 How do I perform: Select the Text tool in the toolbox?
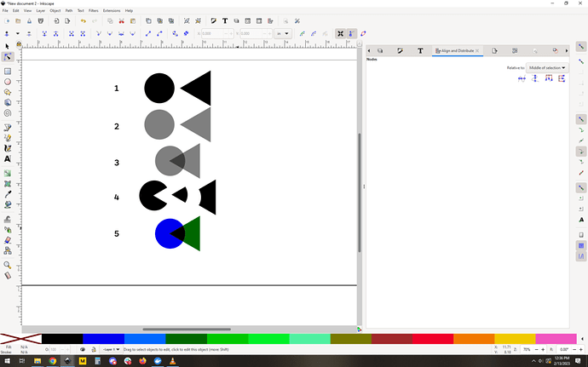click(8, 158)
